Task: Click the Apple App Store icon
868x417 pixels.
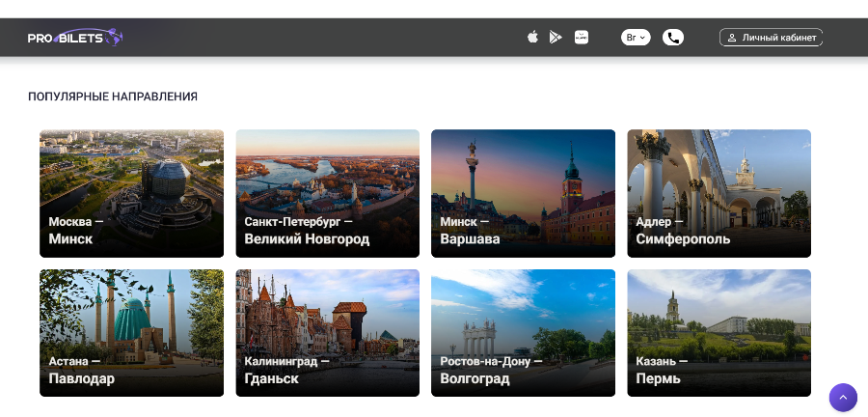Action: click(532, 38)
